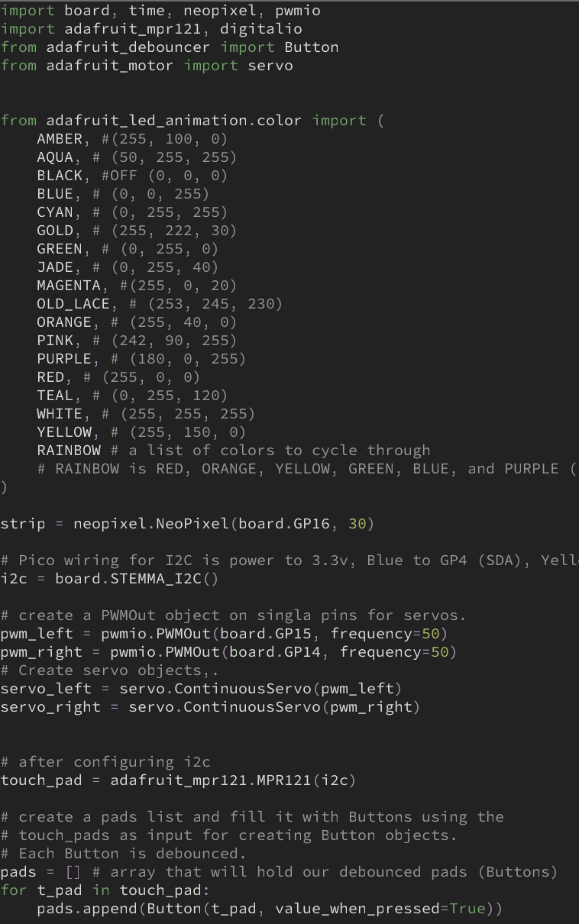The height and width of the screenshot is (924, 579).
Task: Click the "from adafruit_motor import servo" line
Action: coord(147,66)
